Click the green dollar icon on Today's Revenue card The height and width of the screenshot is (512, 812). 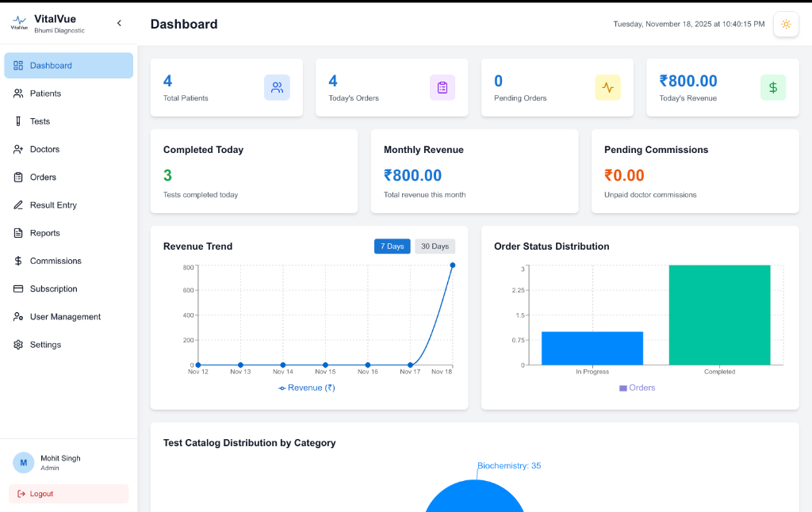(x=773, y=87)
